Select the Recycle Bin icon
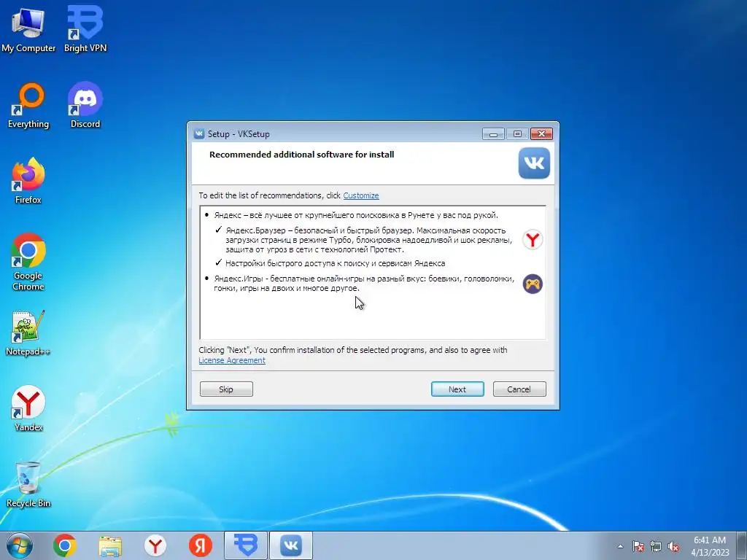Screen dimensions: 747x560 coord(28,484)
